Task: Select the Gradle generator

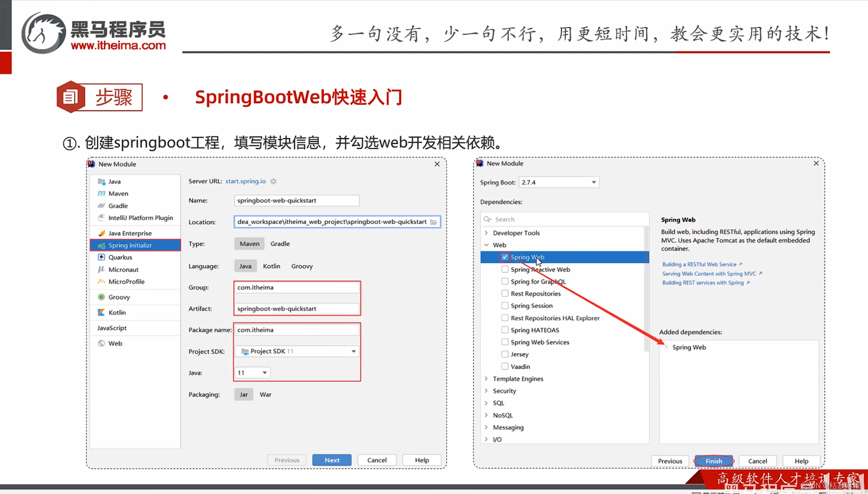Action: coord(117,206)
